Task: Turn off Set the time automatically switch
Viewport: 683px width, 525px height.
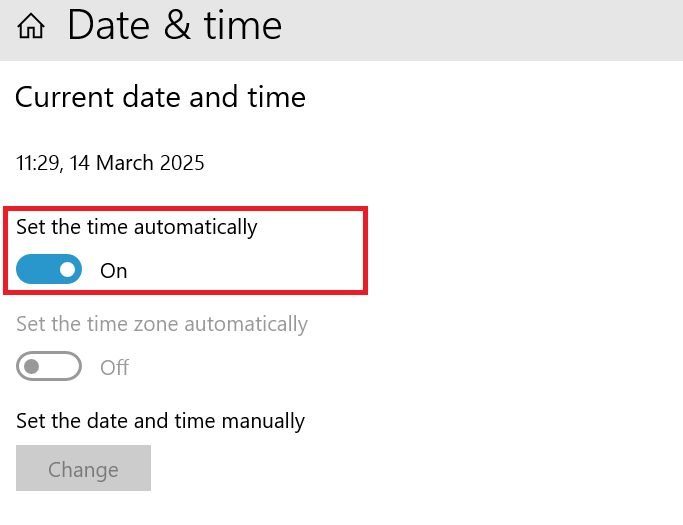Action: coord(49,269)
